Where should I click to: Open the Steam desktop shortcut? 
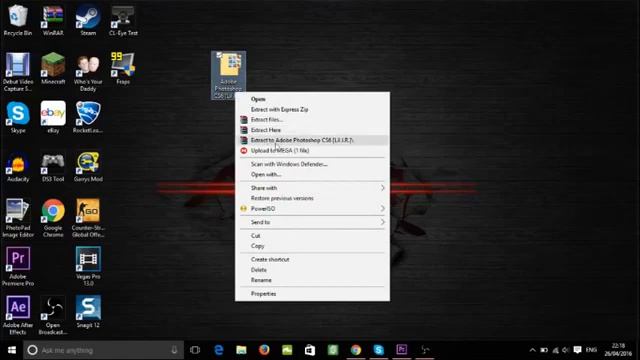click(x=88, y=20)
